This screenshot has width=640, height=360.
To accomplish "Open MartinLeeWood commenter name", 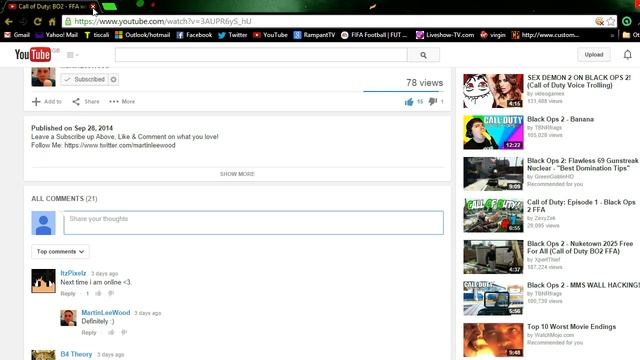I will click(106, 313).
